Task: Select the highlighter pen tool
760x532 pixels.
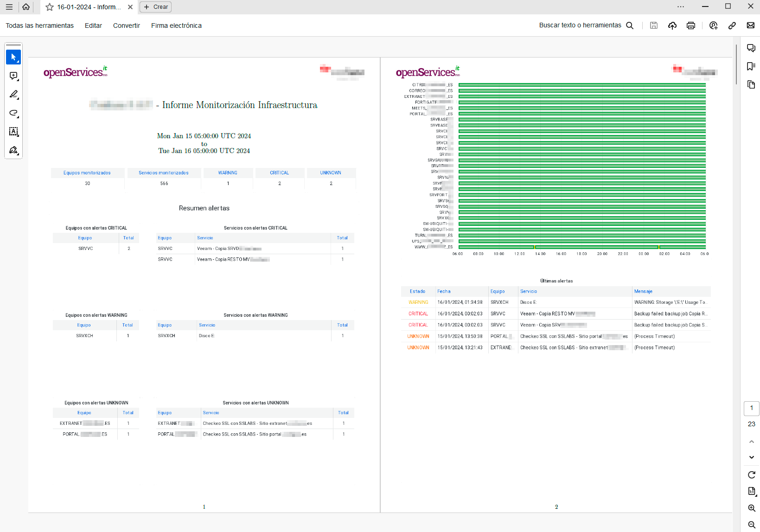Action: 13,94
